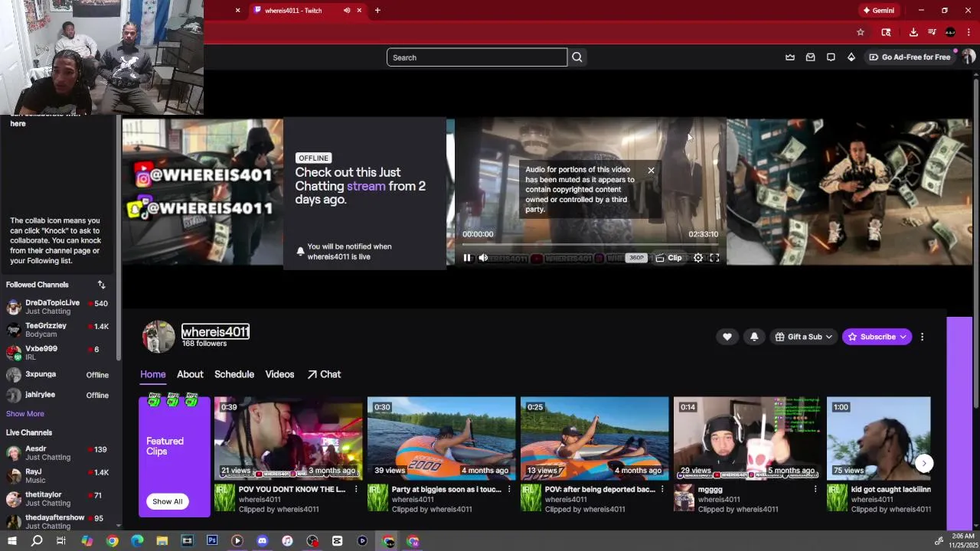This screenshot has height=551, width=980.
Task: Open the channel Chat link
Action: click(x=324, y=374)
